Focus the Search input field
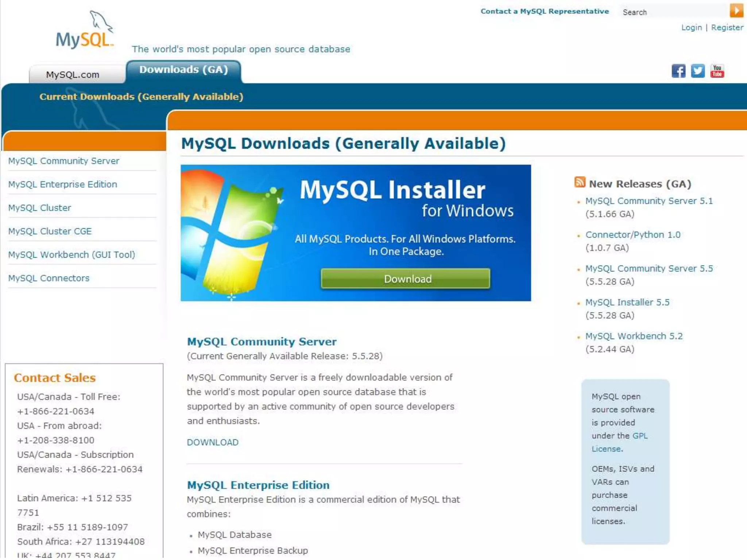The image size is (747, 560). pyautogui.click(x=674, y=12)
